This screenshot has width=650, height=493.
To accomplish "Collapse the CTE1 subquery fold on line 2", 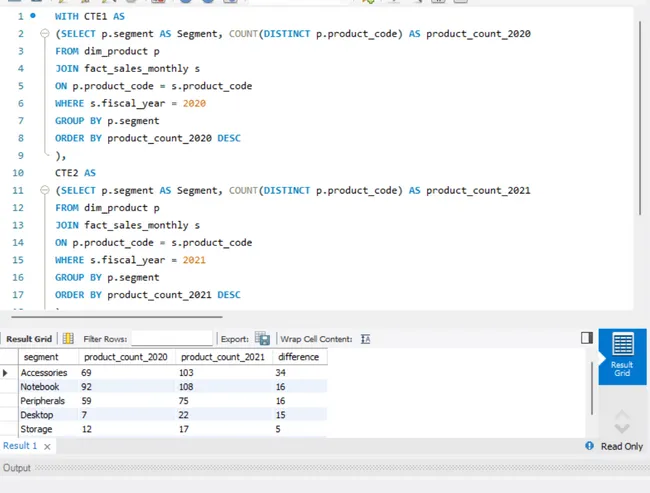I will tap(44, 33).
